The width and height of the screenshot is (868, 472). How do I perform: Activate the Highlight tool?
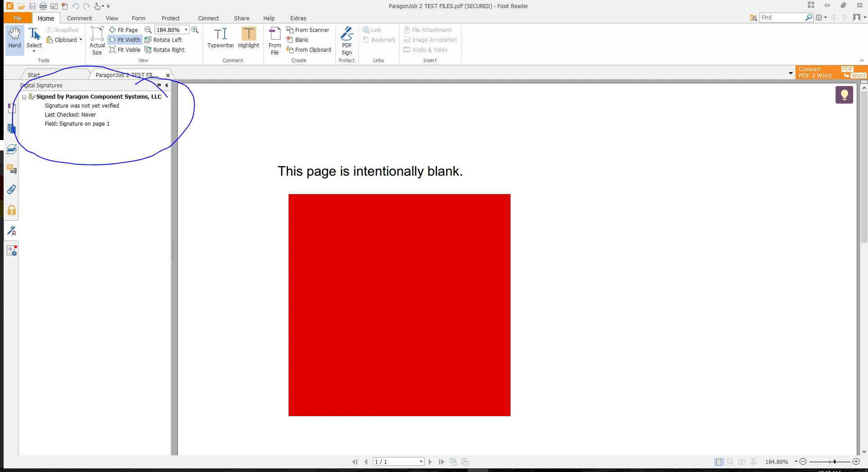(249, 38)
